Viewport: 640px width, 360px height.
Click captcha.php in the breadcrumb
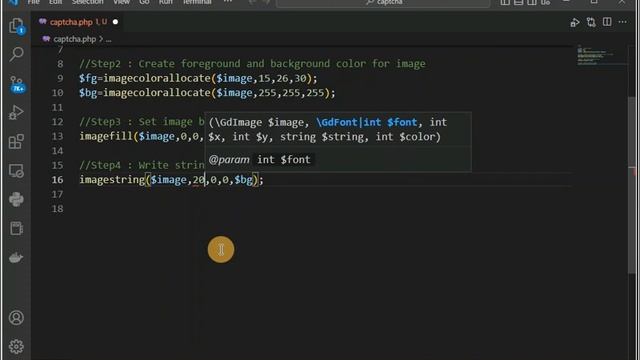click(x=74, y=39)
